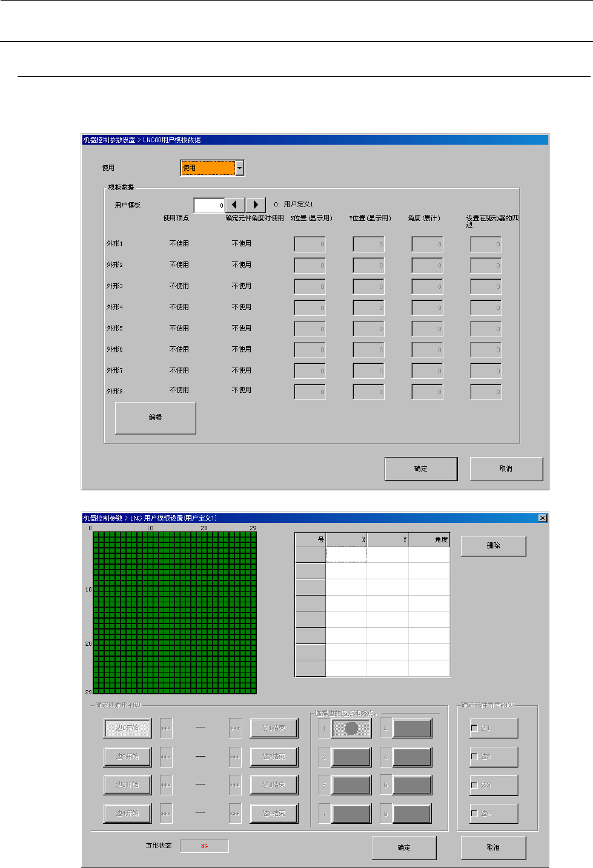The image size is (593, 868).
Task: Click the Y column header in the table
Action: [x=388, y=539]
